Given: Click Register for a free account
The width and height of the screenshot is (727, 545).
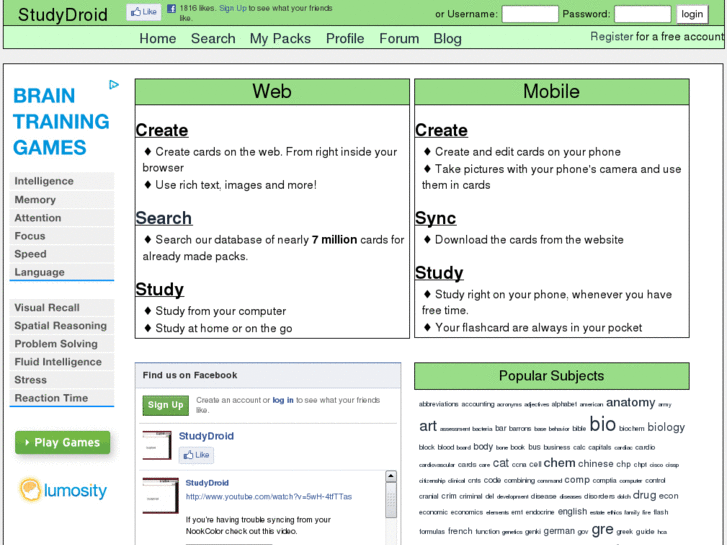Looking at the screenshot, I should (x=657, y=37).
